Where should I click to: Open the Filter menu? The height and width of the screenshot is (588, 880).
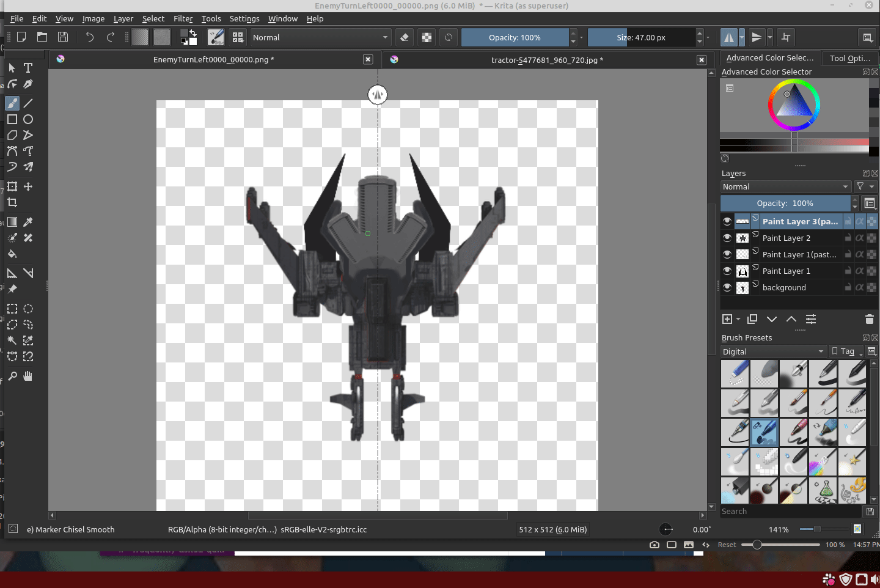pos(183,18)
